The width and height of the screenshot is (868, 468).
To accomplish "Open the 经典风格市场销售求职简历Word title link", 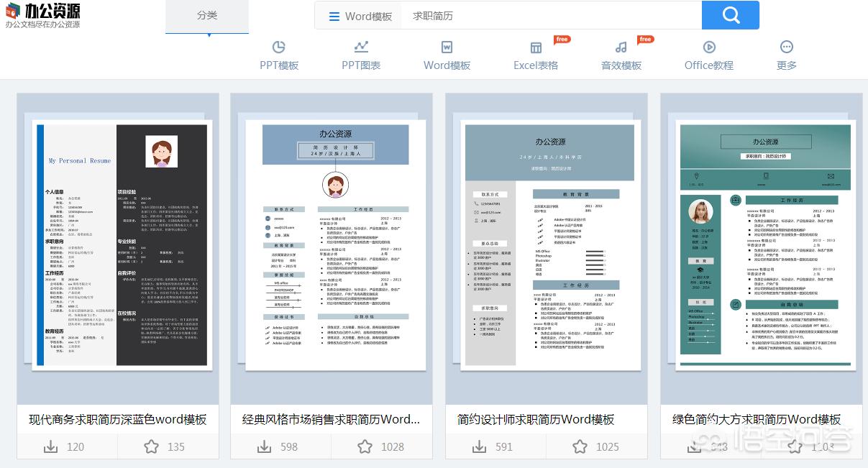I will pos(332,419).
